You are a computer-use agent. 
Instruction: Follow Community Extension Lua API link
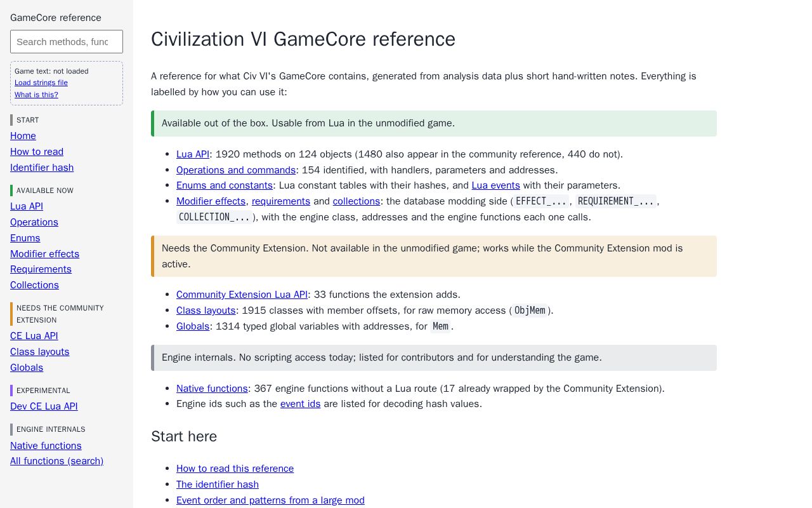pyautogui.click(x=242, y=295)
